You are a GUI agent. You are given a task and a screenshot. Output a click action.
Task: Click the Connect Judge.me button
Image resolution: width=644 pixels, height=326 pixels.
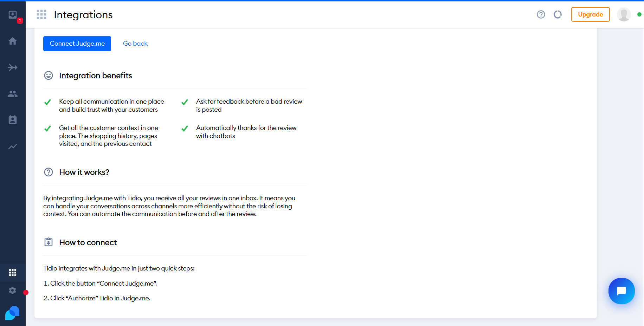click(77, 44)
